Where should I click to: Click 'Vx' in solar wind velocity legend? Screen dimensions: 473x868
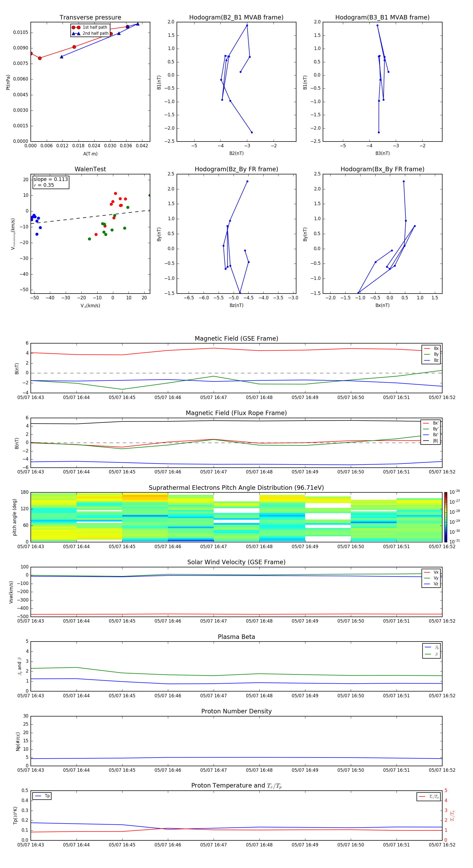pyautogui.click(x=431, y=572)
